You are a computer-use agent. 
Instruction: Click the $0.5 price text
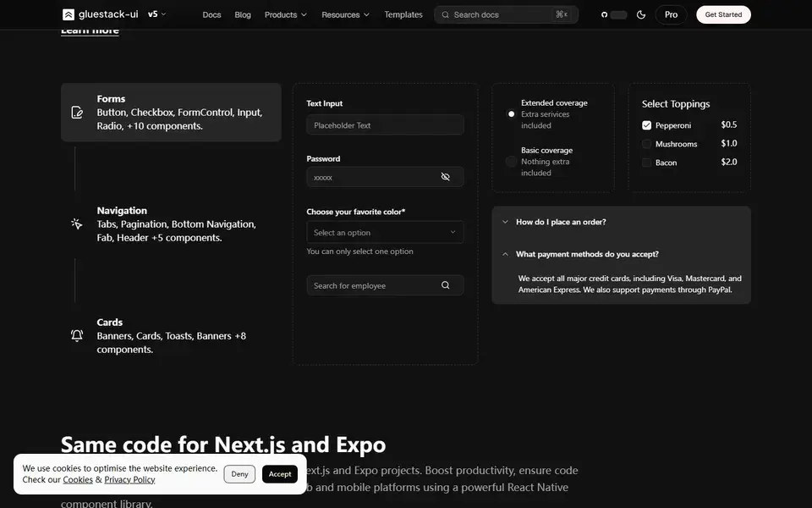(728, 124)
